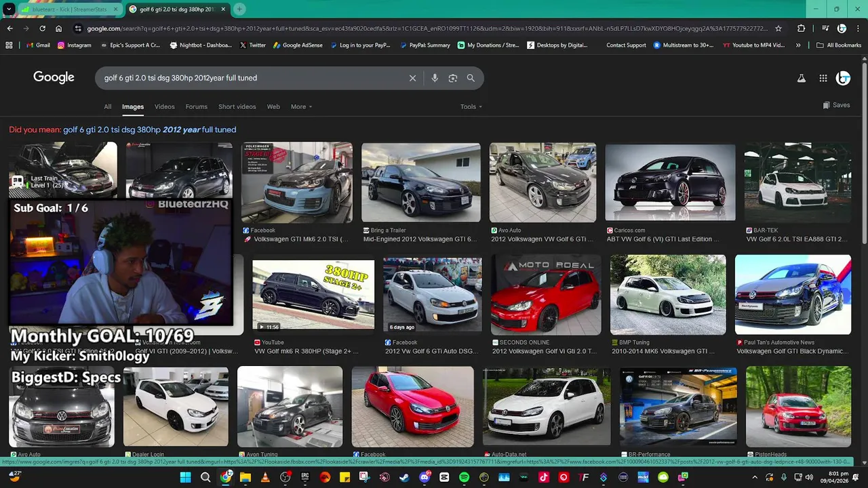Open File Explorer from the taskbar
The height and width of the screenshot is (488, 868).
[245, 477]
